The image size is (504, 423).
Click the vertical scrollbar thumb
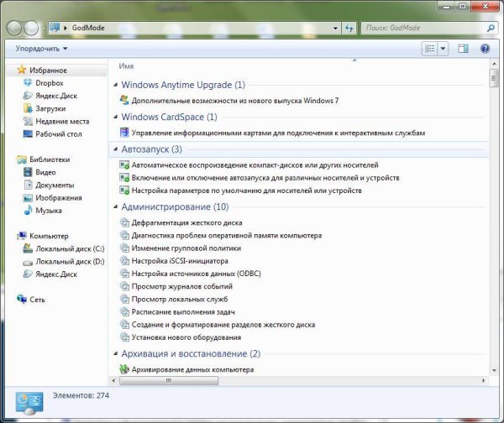[x=494, y=79]
